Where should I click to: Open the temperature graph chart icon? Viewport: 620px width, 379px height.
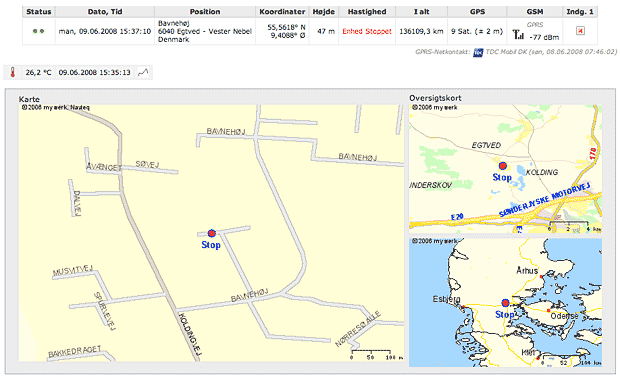click(143, 73)
